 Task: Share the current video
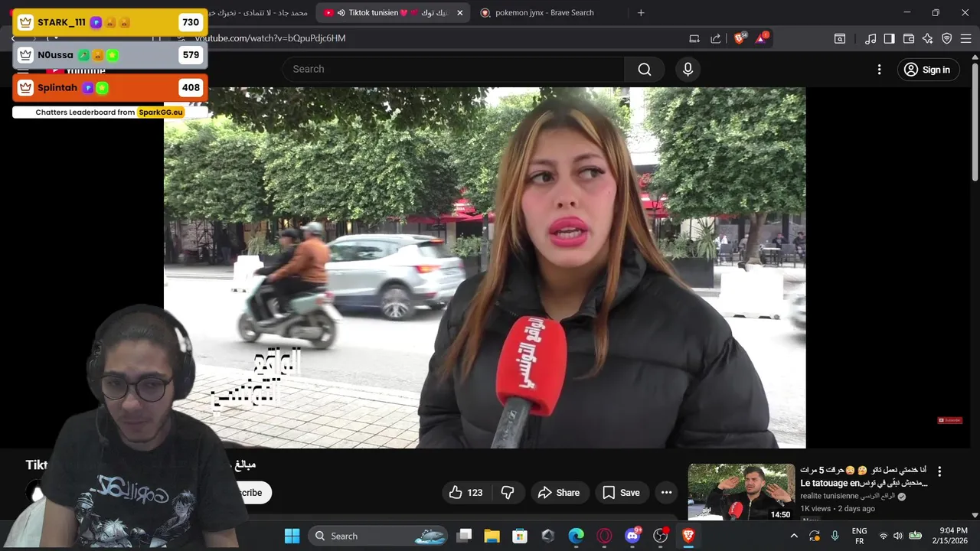point(559,493)
